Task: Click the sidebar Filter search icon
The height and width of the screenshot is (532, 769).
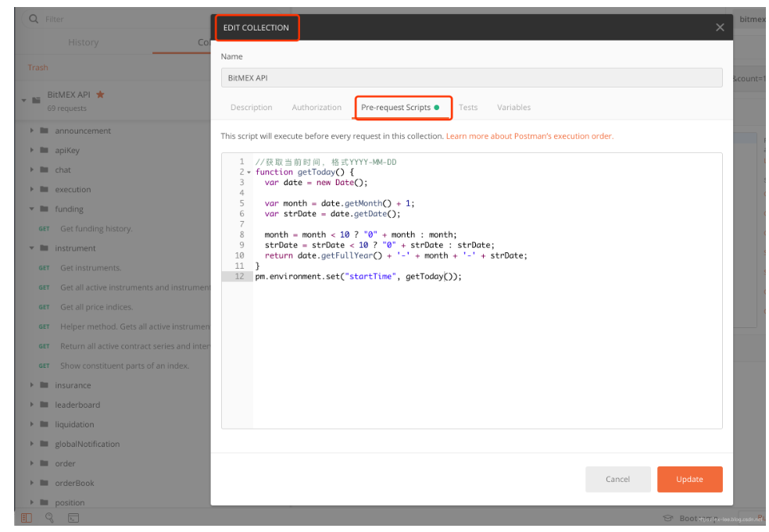Action: 34,19
